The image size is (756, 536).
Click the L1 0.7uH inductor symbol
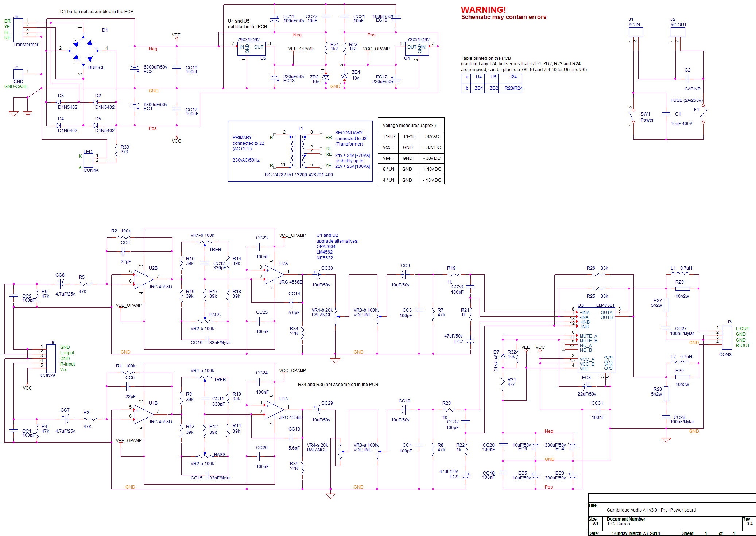point(680,273)
